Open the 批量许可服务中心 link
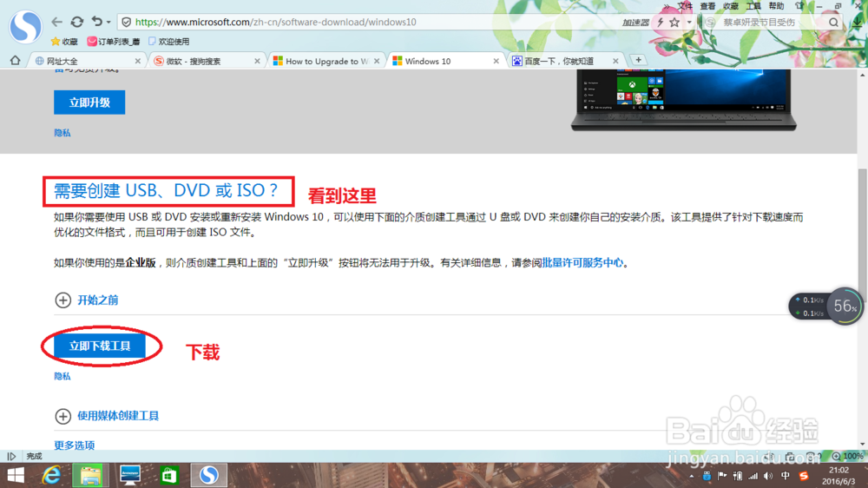 coord(582,262)
